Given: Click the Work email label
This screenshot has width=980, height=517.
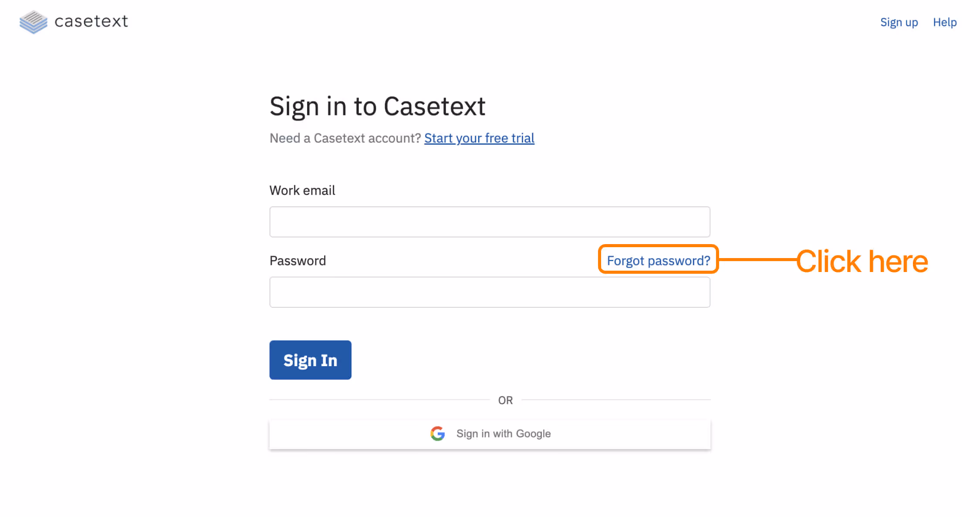Looking at the screenshot, I should point(302,190).
